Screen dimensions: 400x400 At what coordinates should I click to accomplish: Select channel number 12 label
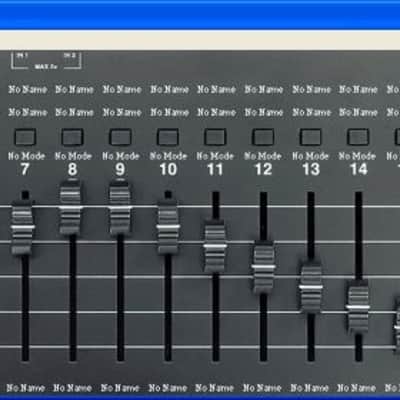[x=263, y=169]
